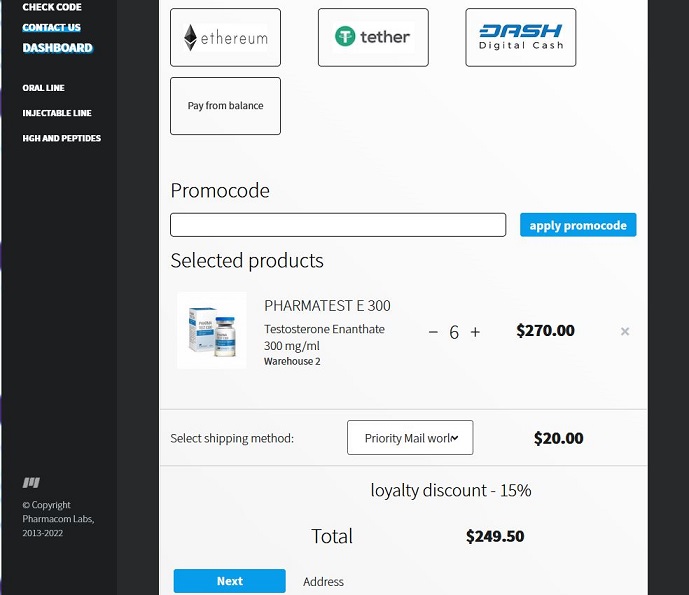View the HGH AND PEPTIDES category
This screenshot has width=689, height=595.
coord(62,138)
